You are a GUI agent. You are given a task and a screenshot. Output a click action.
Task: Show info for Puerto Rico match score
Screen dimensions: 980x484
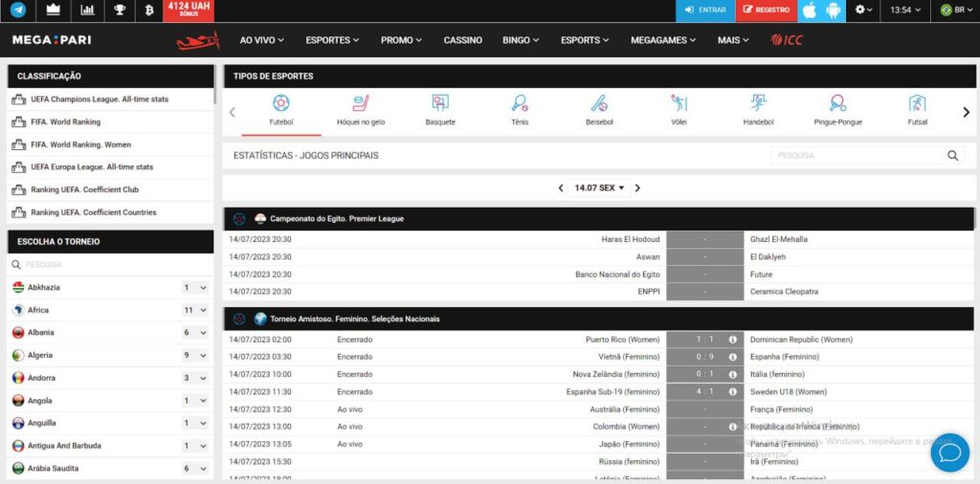point(732,340)
